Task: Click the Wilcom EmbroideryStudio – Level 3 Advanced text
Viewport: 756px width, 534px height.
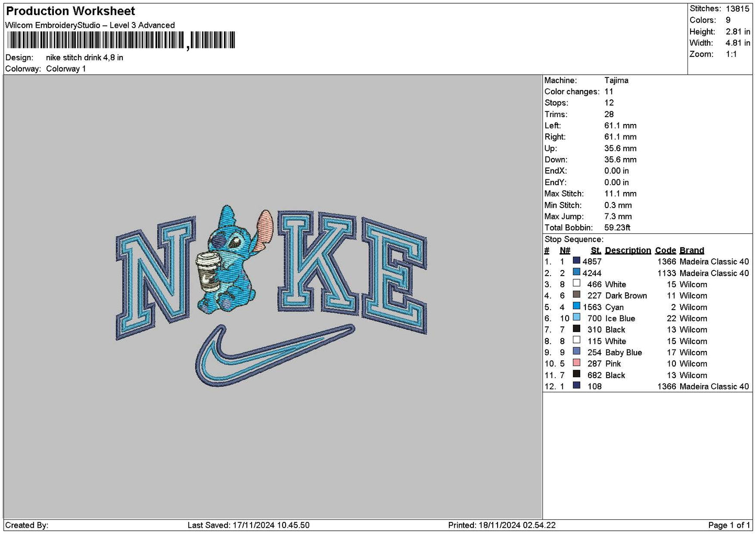Action: pos(90,25)
